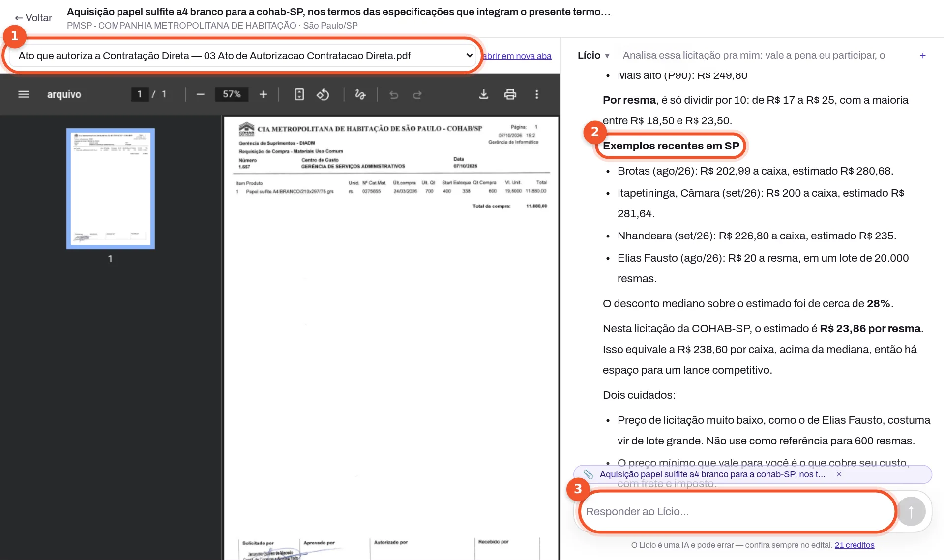
Task: Open PDF viewer more actions menu
Action: [x=537, y=94]
